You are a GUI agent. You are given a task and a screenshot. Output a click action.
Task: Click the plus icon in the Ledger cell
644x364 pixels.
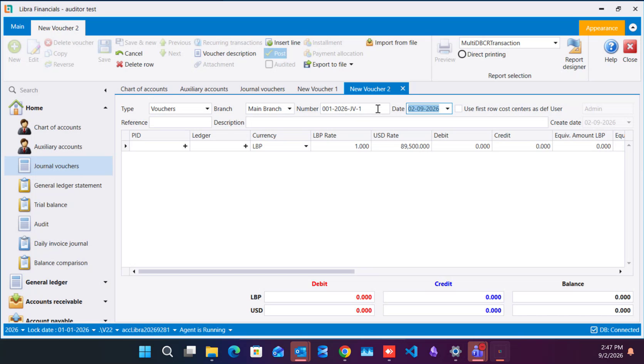pos(246,146)
